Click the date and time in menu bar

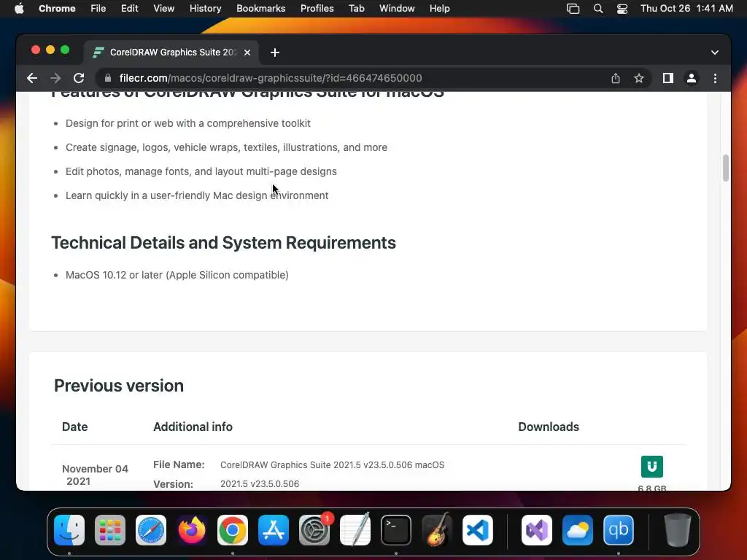(x=686, y=9)
